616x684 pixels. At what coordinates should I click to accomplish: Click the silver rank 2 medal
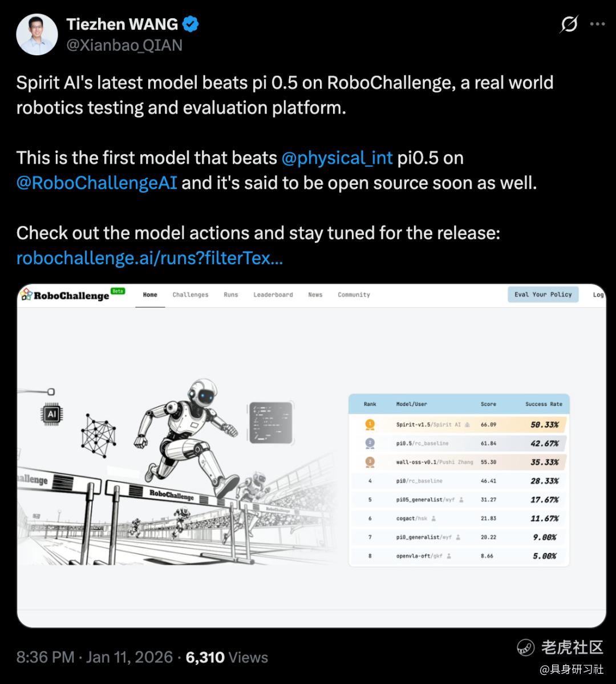pos(370,443)
